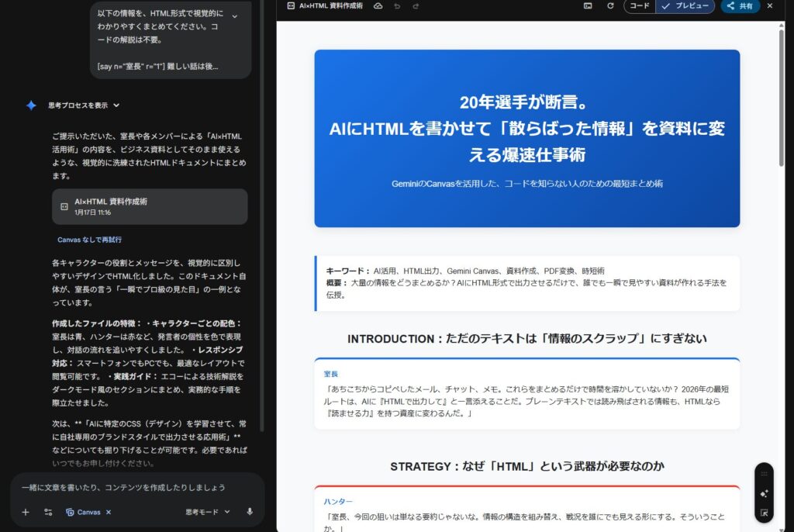The image size is (794, 532).
Task: Open the console panel icon in Canvas toolbar
Action: [x=589, y=6]
